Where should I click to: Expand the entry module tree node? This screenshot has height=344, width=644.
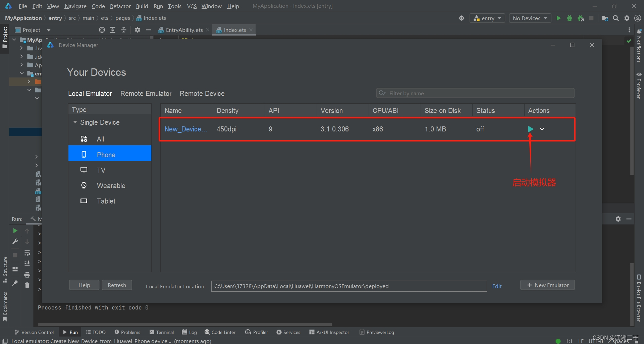[22, 73]
